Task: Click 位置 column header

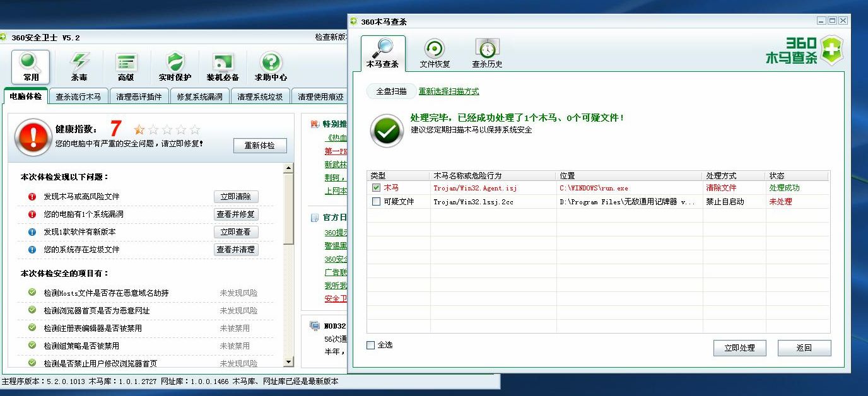Action: 630,176
